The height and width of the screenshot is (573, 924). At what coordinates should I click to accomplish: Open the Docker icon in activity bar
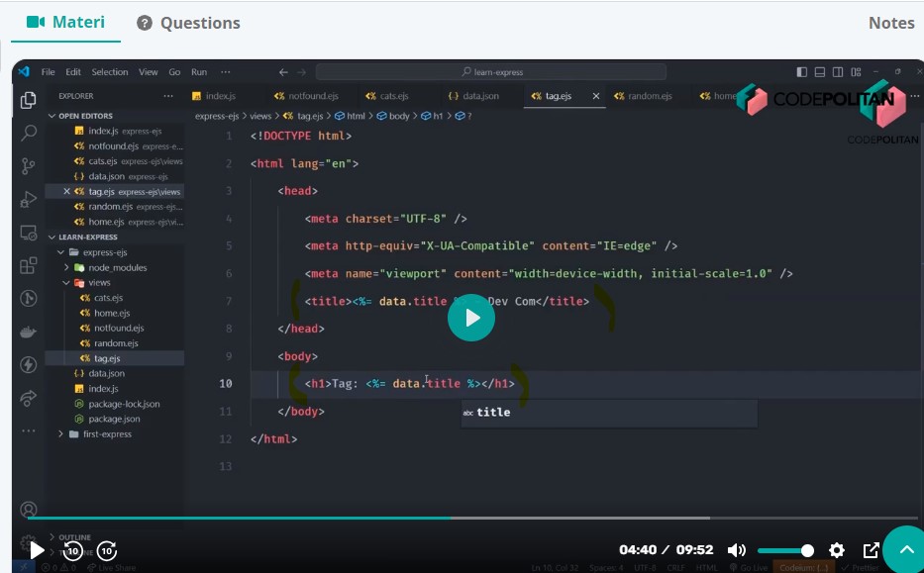click(x=29, y=333)
